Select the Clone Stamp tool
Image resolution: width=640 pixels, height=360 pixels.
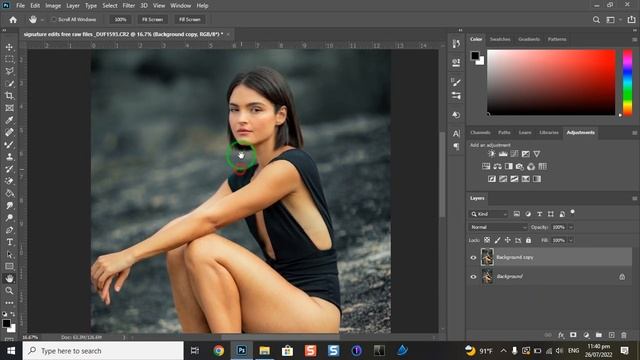(x=9, y=157)
